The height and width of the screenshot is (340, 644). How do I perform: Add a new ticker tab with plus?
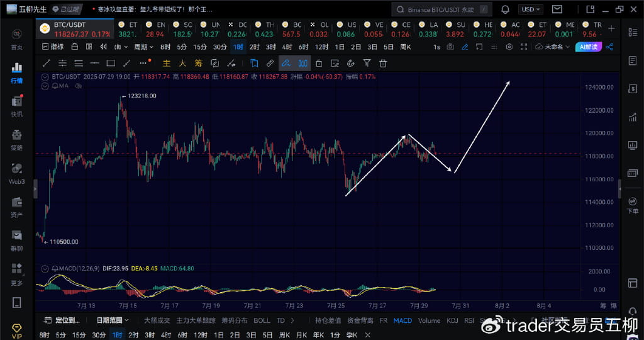click(611, 28)
